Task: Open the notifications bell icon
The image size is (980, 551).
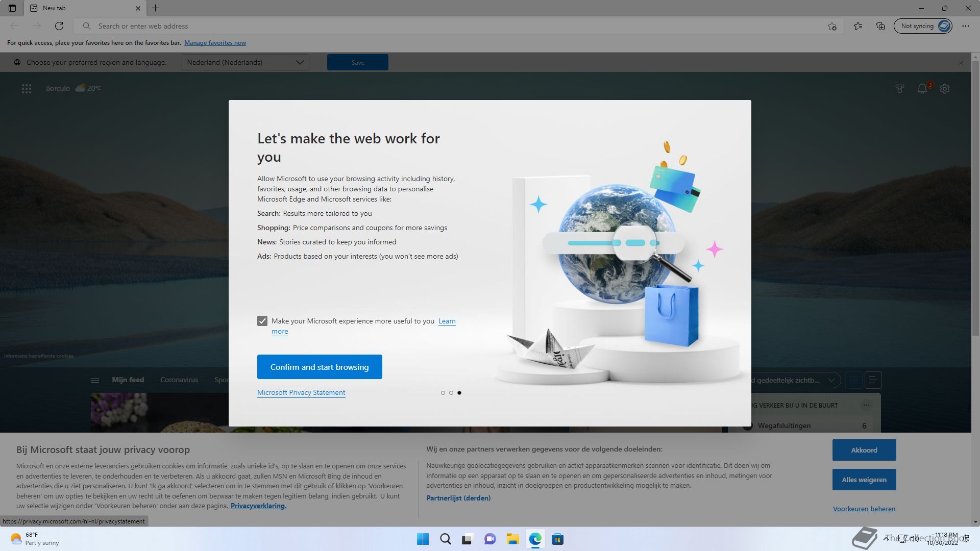Action: pos(922,89)
